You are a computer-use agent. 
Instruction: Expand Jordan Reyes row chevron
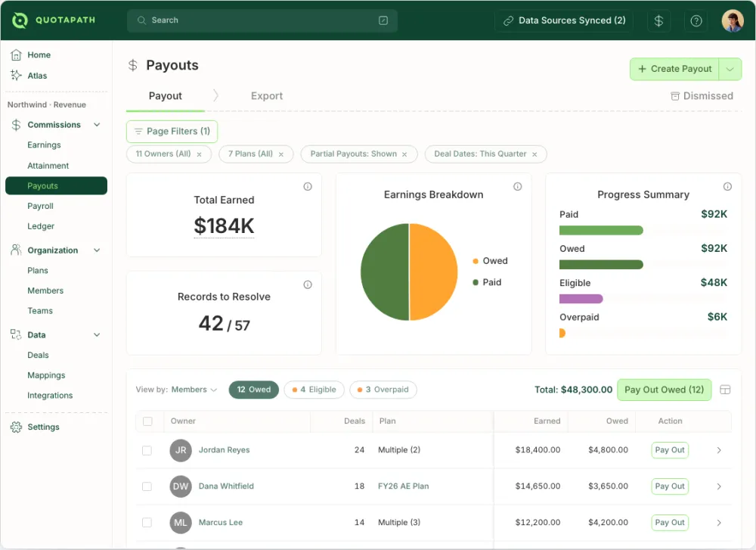[719, 450]
